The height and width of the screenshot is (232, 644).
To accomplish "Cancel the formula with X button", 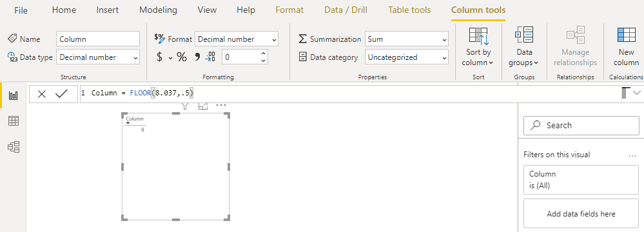I will (41, 94).
